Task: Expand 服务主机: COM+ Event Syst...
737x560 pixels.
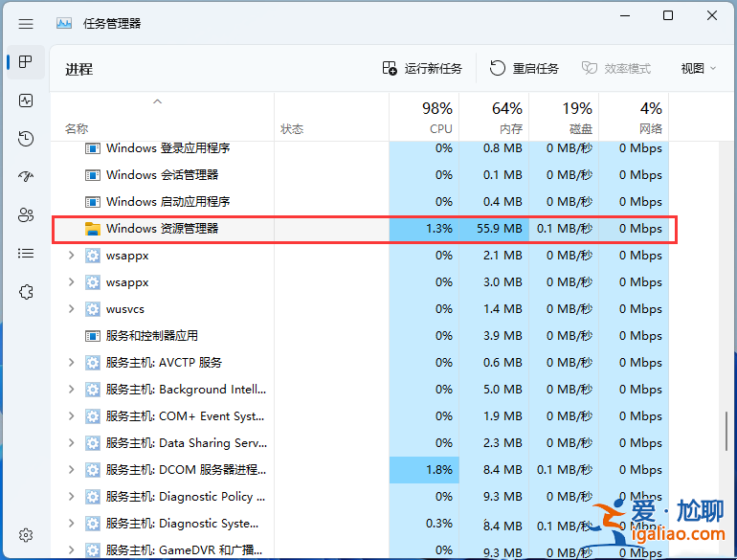Action: tap(72, 416)
